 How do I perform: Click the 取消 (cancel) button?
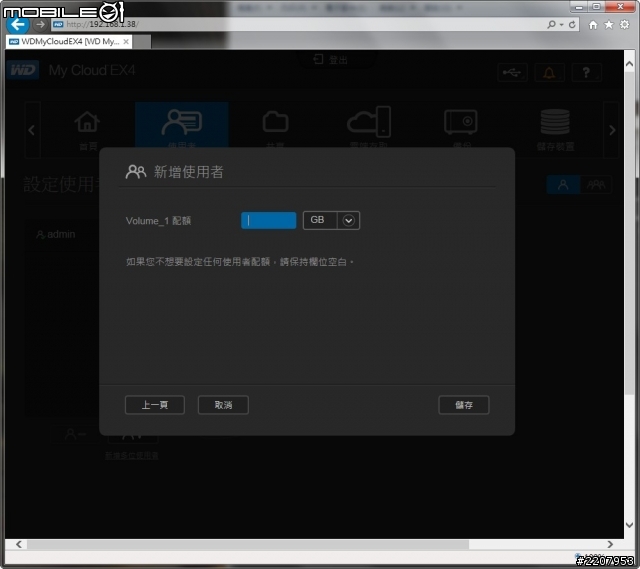223,405
